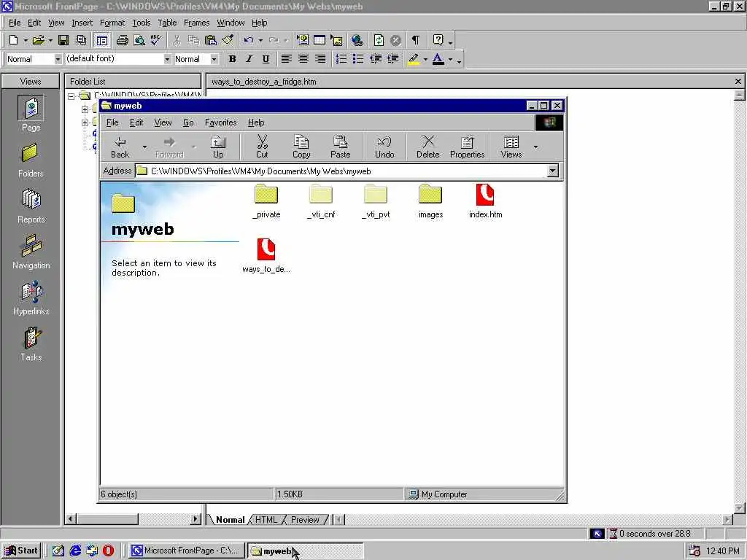The image size is (747, 560).
Task: Apply the yellow highlight color
Action: pyautogui.click(x=414, y=59)
